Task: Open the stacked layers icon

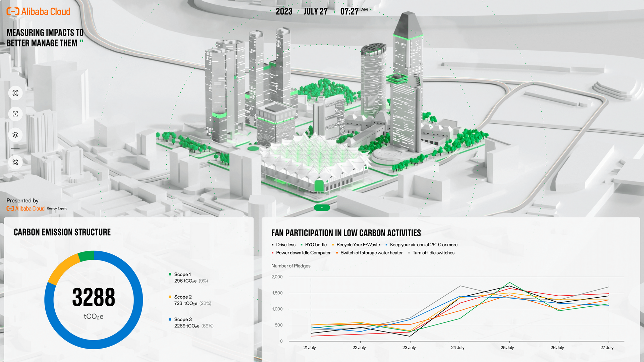Action: coord(15,135)
